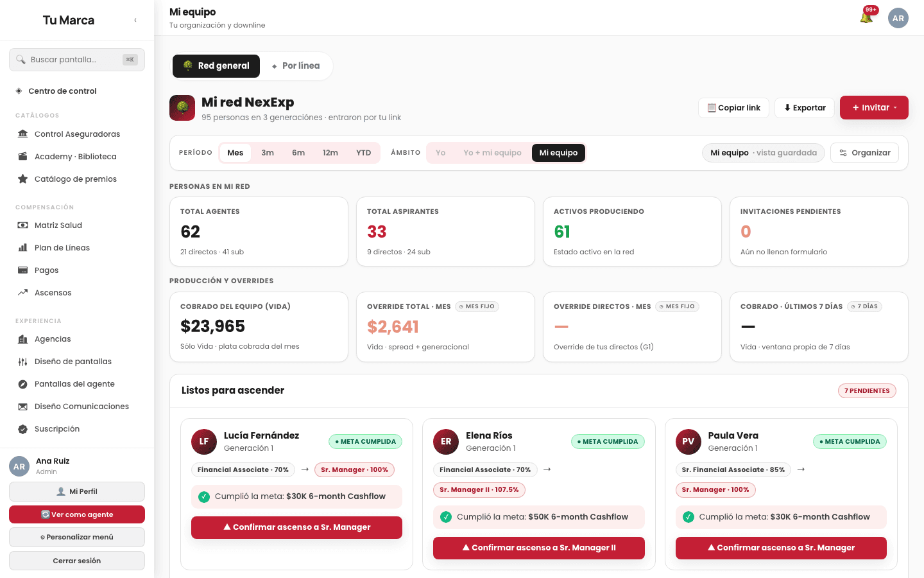Click the Invitaciones pendientes value 0
The height and width of the screenshot is (578, 924).
[746, 232]
